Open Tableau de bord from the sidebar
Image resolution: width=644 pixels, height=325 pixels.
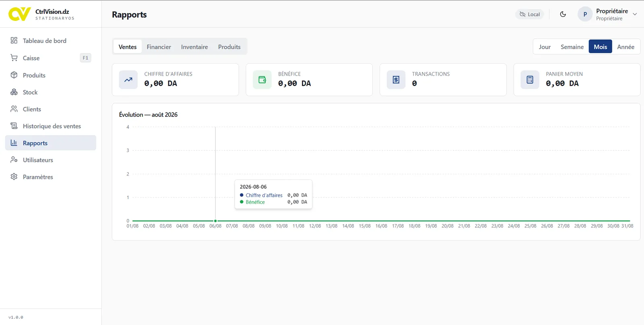51,41
